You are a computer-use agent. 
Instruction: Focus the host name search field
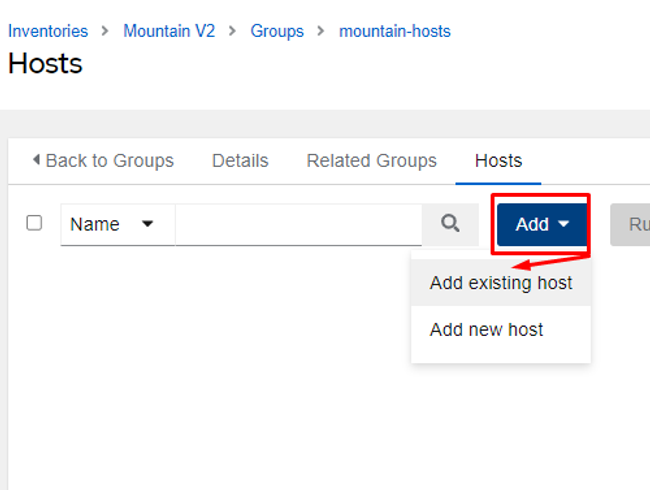[x=299, y=224]
